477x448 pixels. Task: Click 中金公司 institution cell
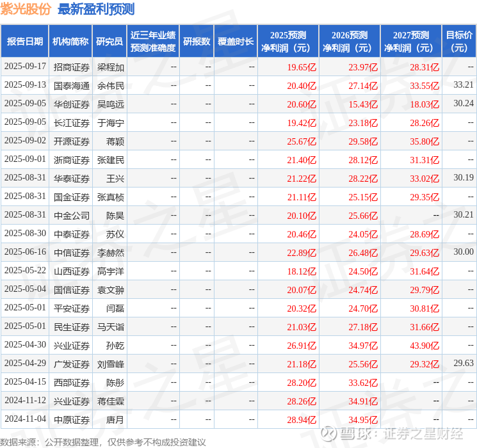72,216
